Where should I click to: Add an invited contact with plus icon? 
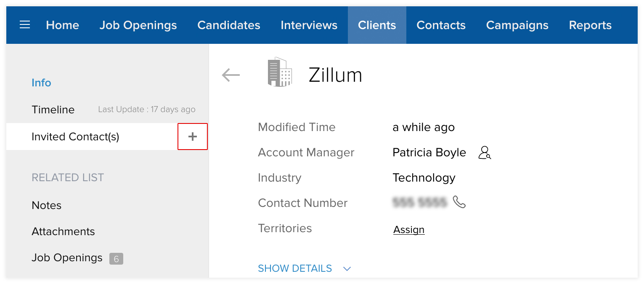(x=193, y=137)
